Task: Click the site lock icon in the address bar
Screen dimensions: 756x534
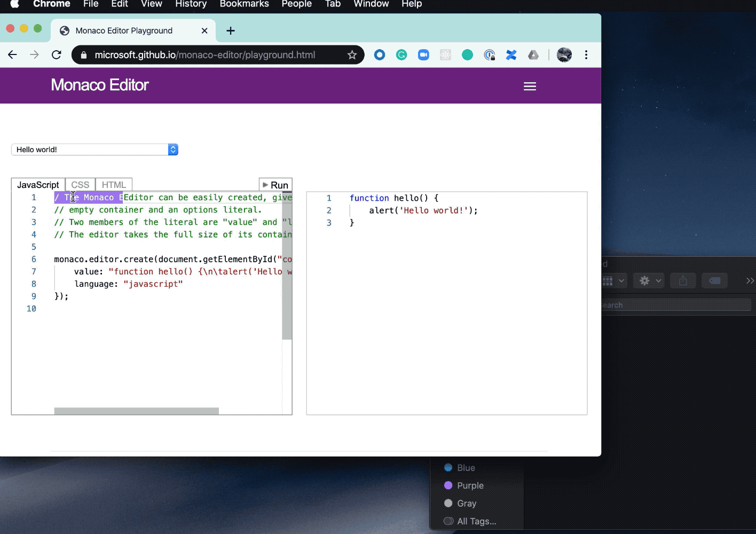Action: pyautogui.click(x=83, y=54)
